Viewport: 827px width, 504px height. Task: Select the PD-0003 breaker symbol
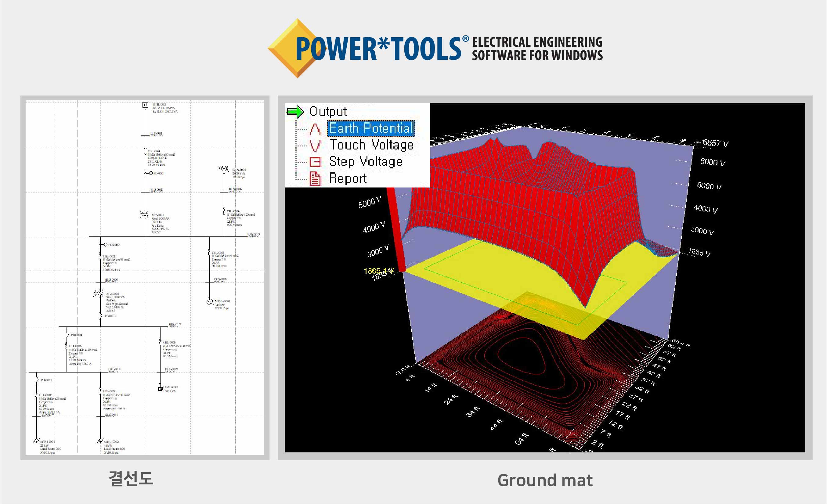tap(101, 316)
